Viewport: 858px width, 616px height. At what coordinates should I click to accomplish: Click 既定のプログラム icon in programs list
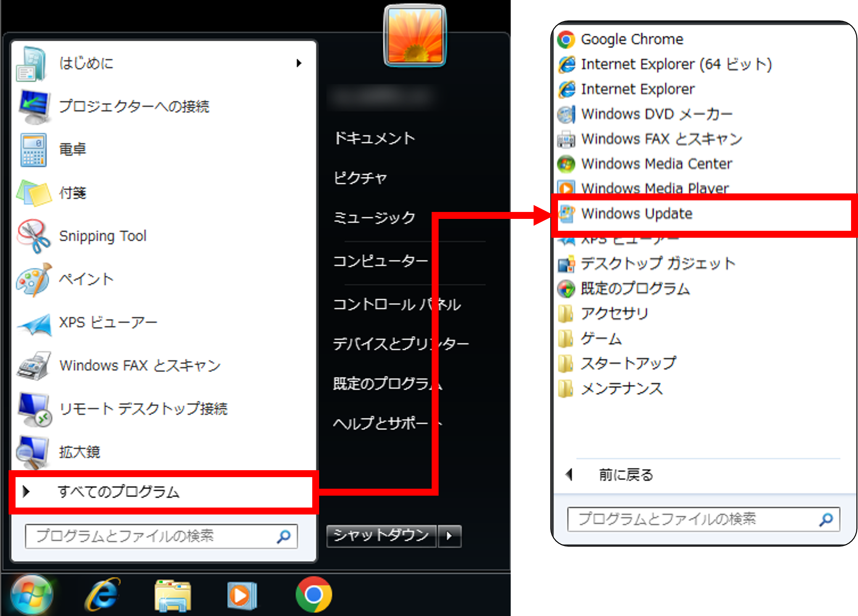click(x=566, y=289)
